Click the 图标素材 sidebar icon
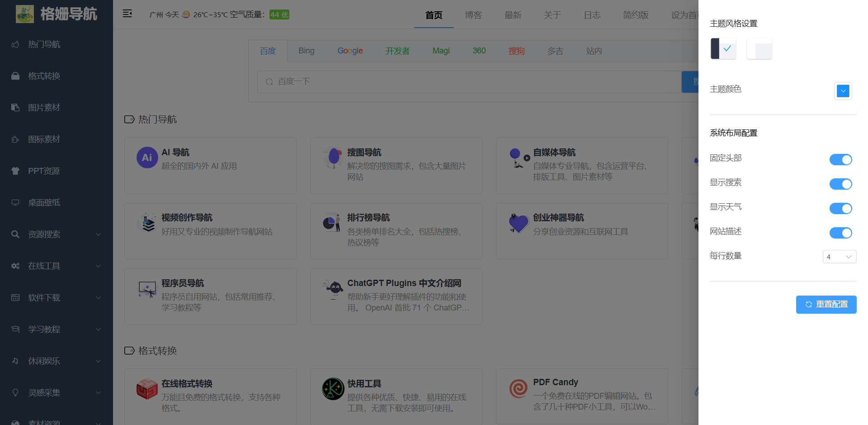The image size is (868, 425). (x=15, y=139)
